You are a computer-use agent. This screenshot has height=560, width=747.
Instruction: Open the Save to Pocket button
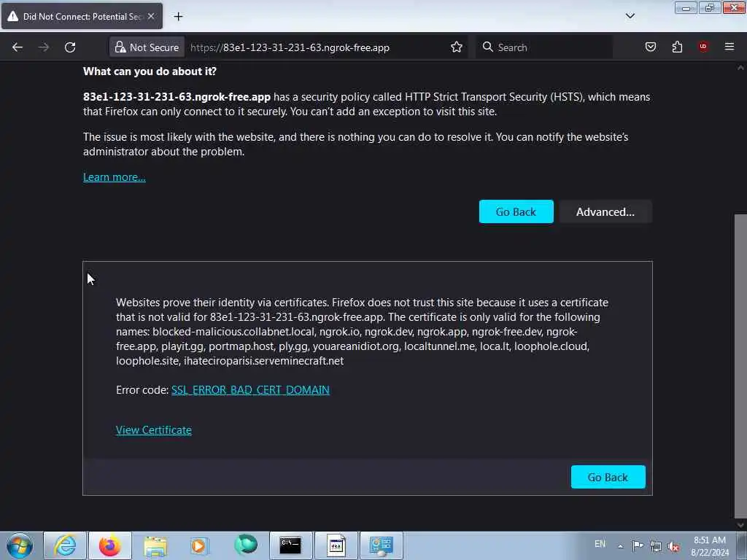[650, 47]
